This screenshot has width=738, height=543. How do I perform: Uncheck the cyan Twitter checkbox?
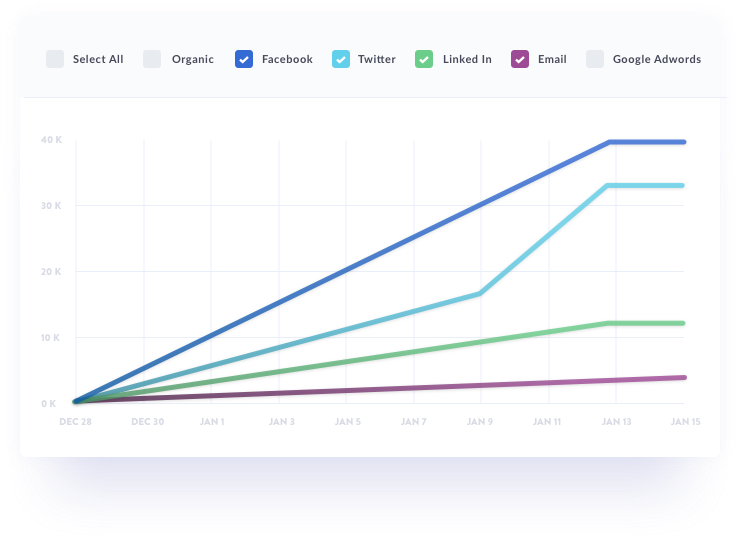(x=341, y=59)
